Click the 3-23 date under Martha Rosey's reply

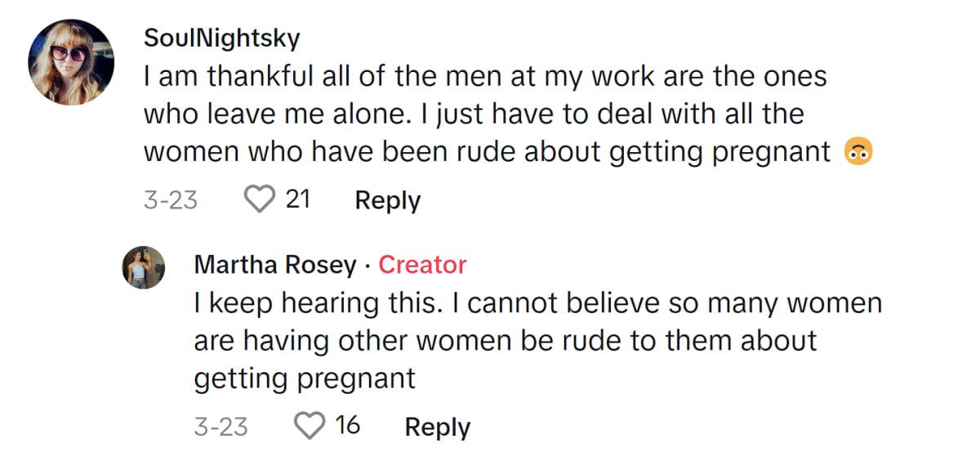(x=220, y=427)
